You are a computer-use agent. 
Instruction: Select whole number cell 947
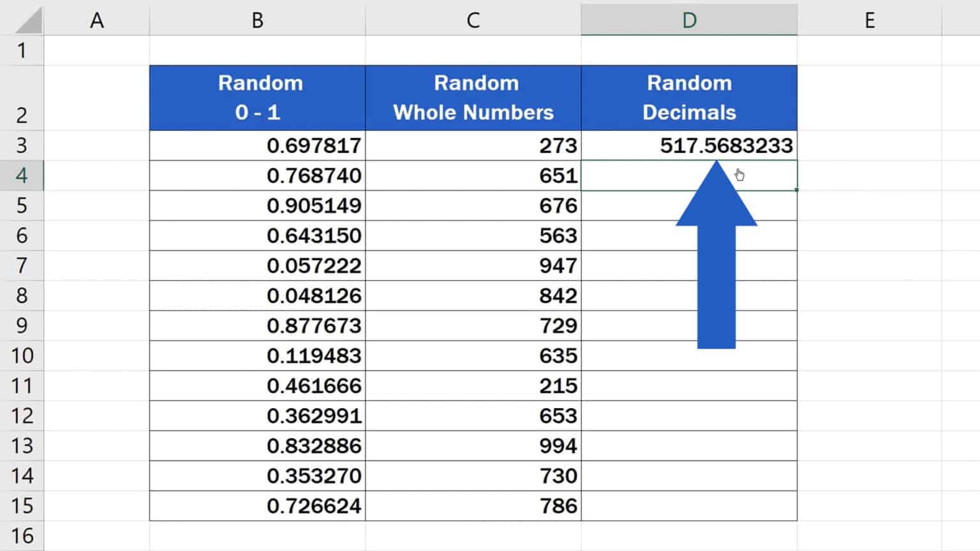(x=473, y=265)
